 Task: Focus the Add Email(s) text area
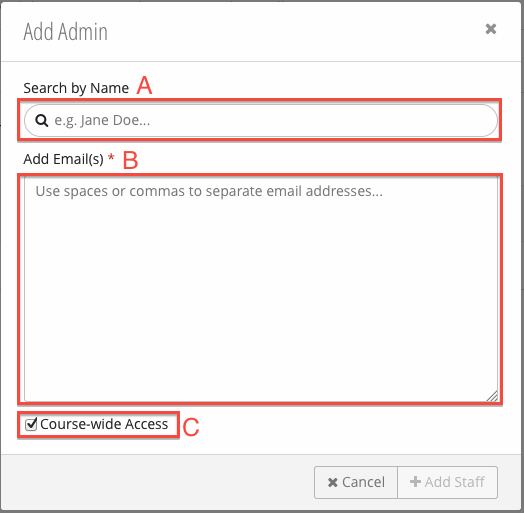(x=261, y=289)
